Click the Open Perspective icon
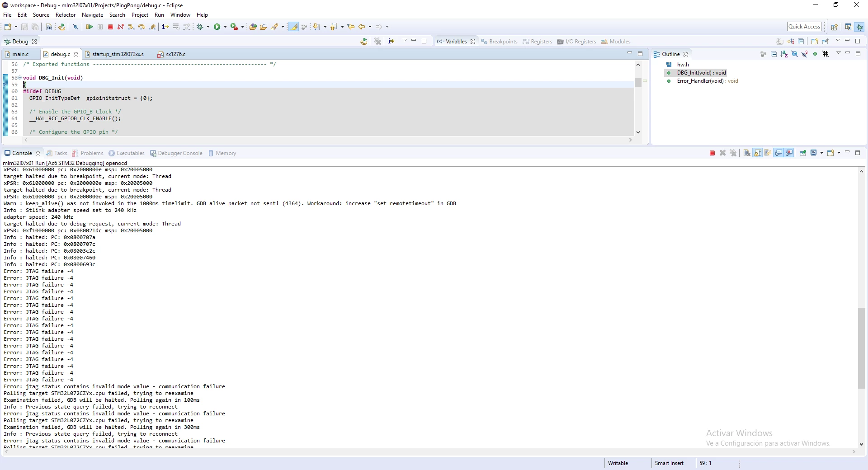 [x=835, y=27]
